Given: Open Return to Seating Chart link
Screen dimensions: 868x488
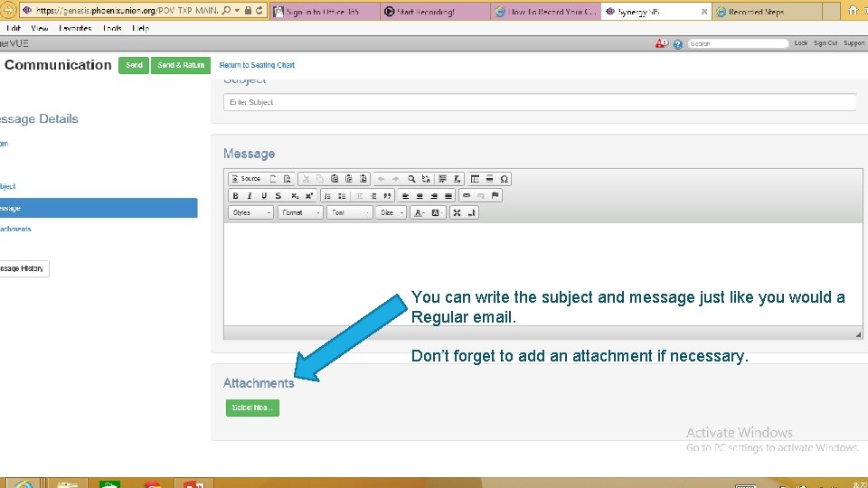Looking at the screenshot, I should pyautogui.click(x=257, y=65).
